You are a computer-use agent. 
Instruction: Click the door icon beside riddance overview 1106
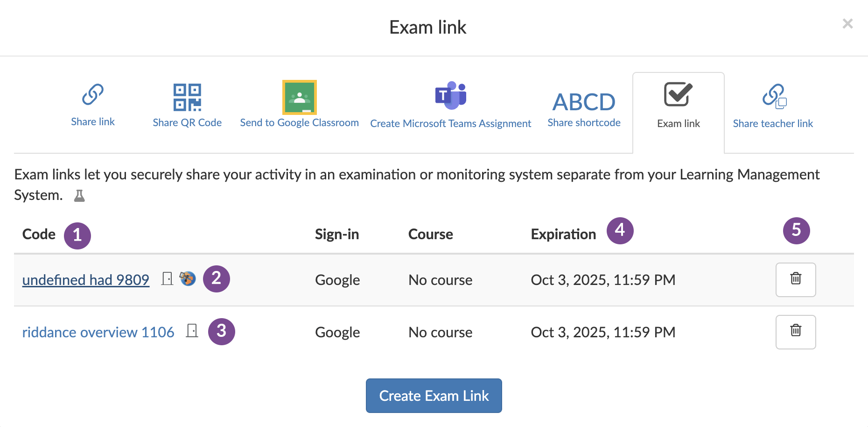tap(191, 331)
